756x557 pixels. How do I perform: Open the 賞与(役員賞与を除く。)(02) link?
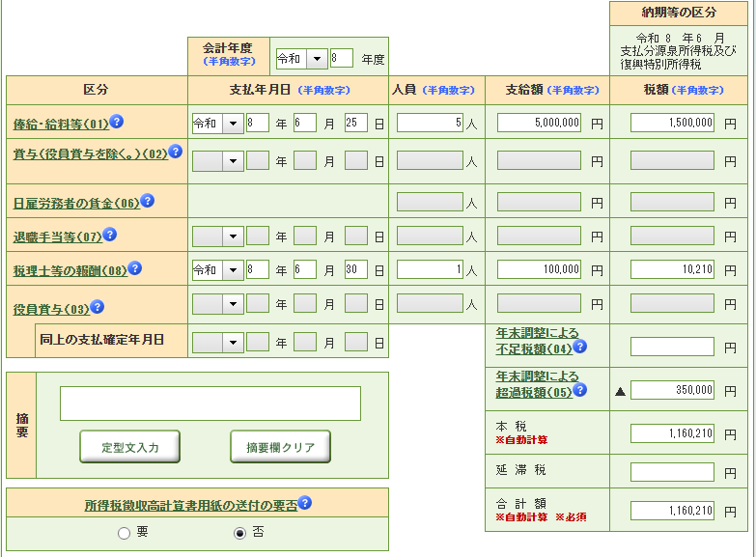pos(91,154)
